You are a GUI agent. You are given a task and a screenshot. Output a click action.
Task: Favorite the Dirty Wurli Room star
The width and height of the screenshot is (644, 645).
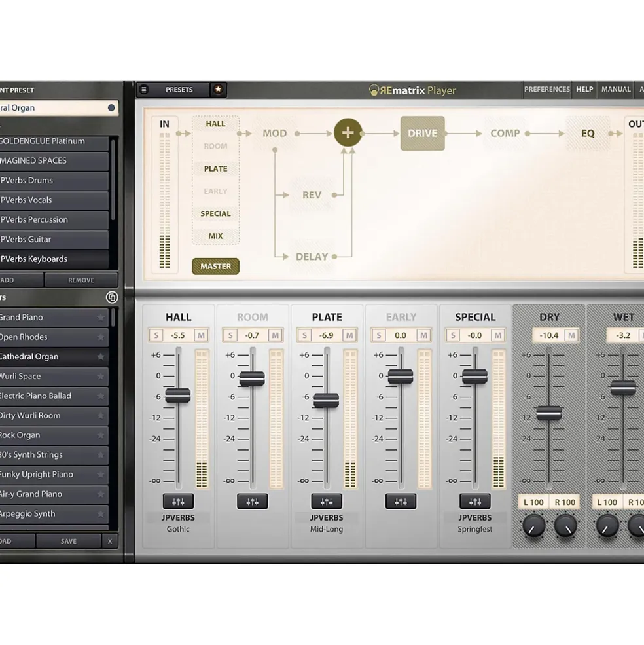100,415
